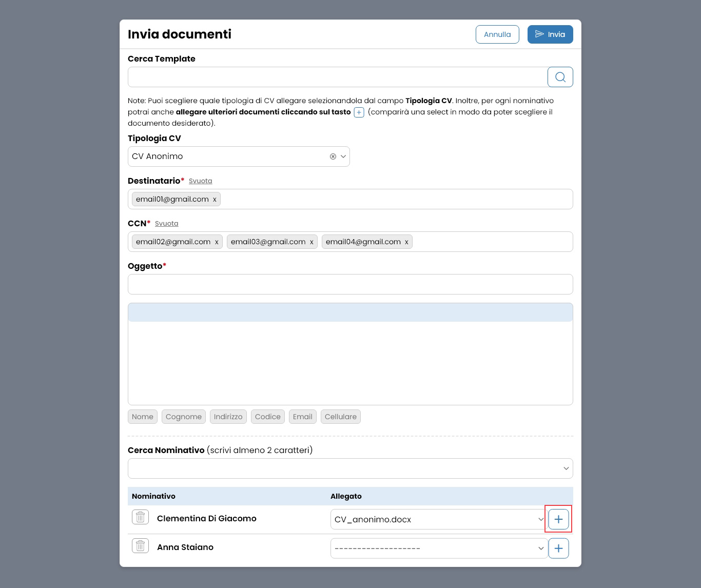Click the Invia send button
This screenshot has width=701, height=588.
(550, 34)
